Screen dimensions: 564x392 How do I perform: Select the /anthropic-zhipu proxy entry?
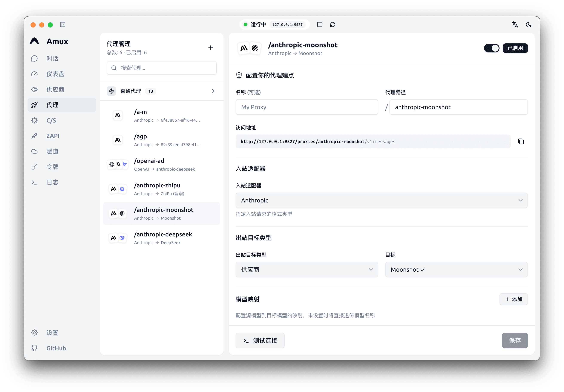click(x=161, y=189)
